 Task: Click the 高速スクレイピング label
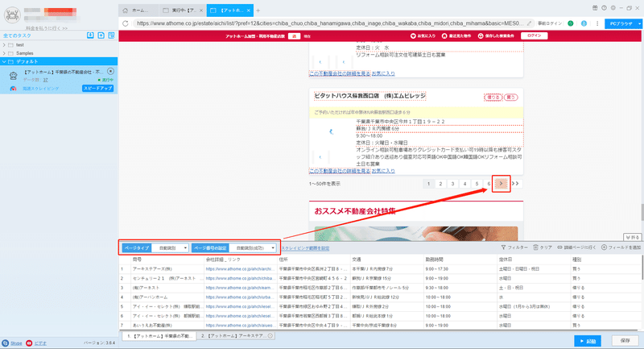[x=41, y=89]
